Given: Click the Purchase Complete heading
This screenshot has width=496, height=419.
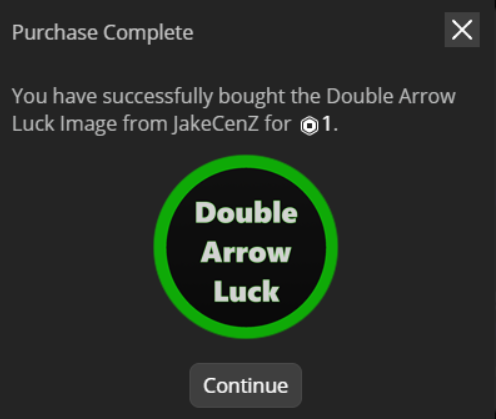Looking at the screenshot, I should tap(103, 33).
